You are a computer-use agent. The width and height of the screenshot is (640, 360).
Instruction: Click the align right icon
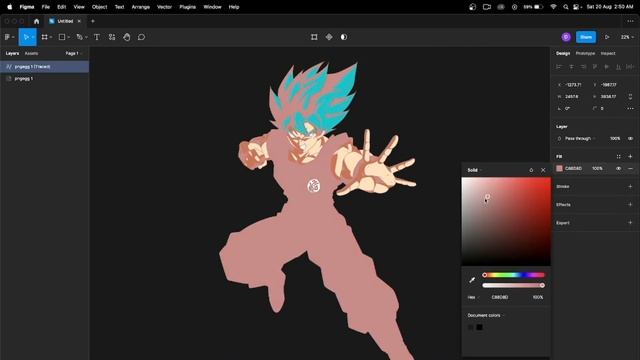click(x=583, y=67)
